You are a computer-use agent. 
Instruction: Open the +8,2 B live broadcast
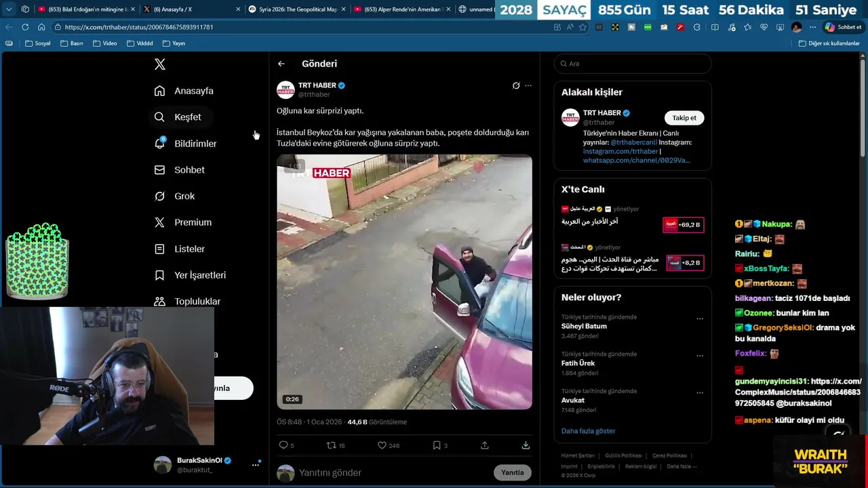pos(684,263)
